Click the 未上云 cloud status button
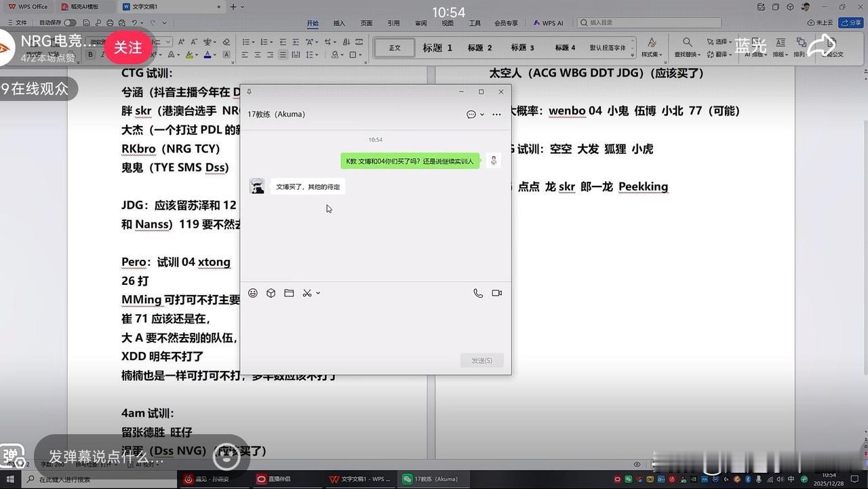This screenshot has height=489, width=868. 820,23
